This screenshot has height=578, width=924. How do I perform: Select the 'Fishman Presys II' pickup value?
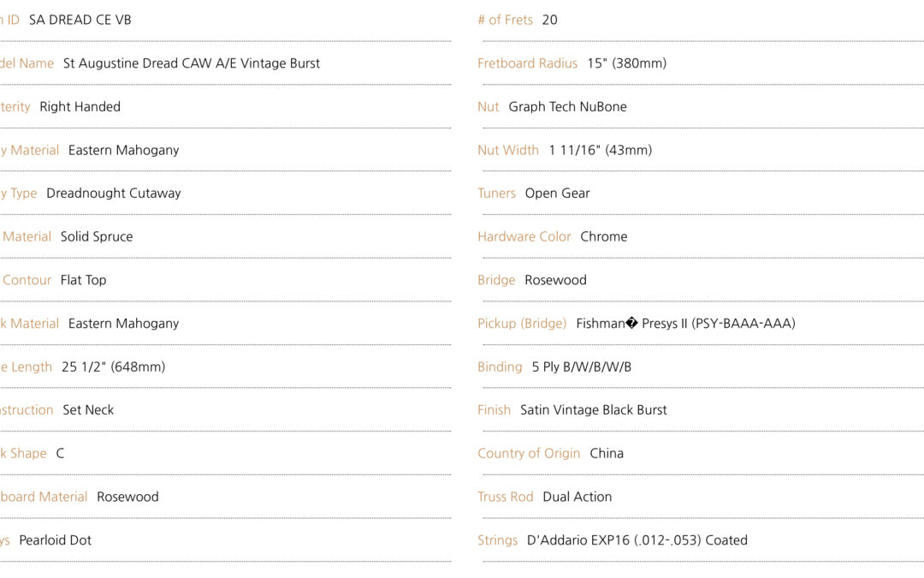pos(685,323)
